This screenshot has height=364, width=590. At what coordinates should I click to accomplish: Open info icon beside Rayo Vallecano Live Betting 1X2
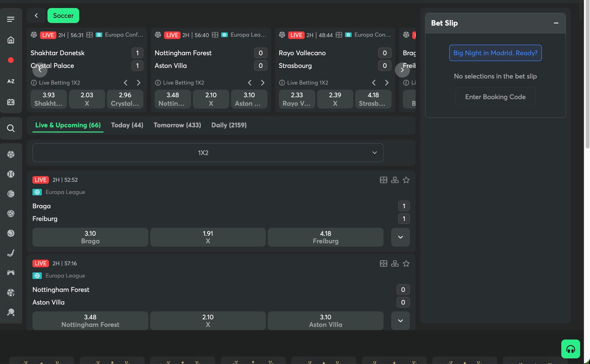tap(282, 83)
